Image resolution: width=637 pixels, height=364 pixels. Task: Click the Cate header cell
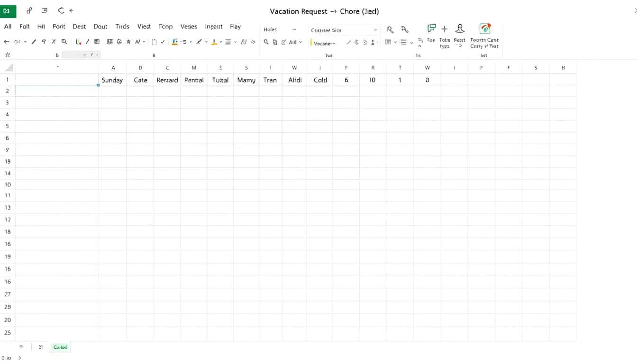pos(140,80)
